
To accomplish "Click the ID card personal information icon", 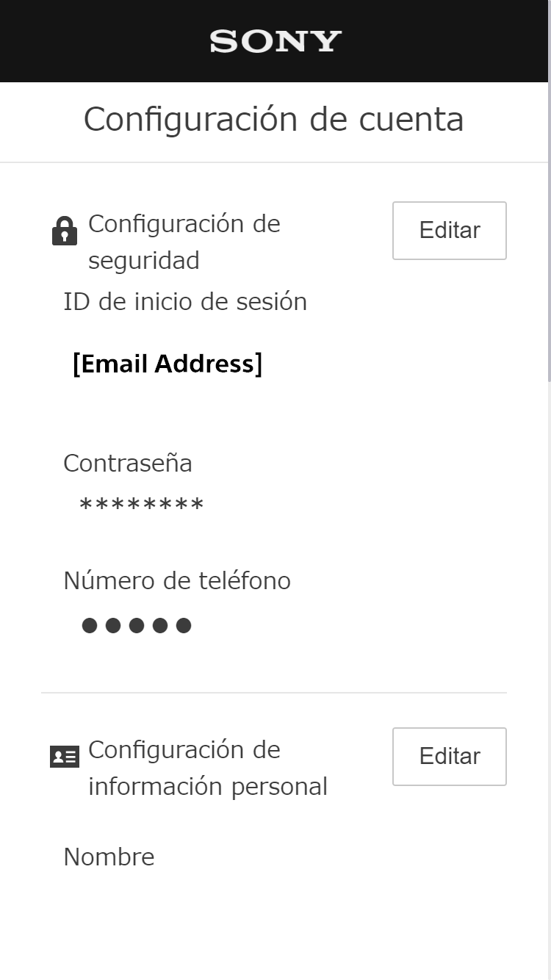I will click(x=65, y=757).
